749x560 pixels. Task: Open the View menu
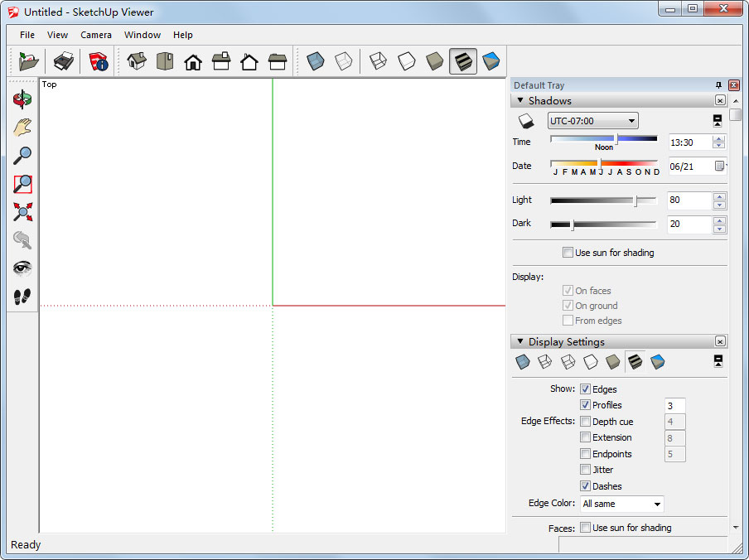(x=57, y=35)
